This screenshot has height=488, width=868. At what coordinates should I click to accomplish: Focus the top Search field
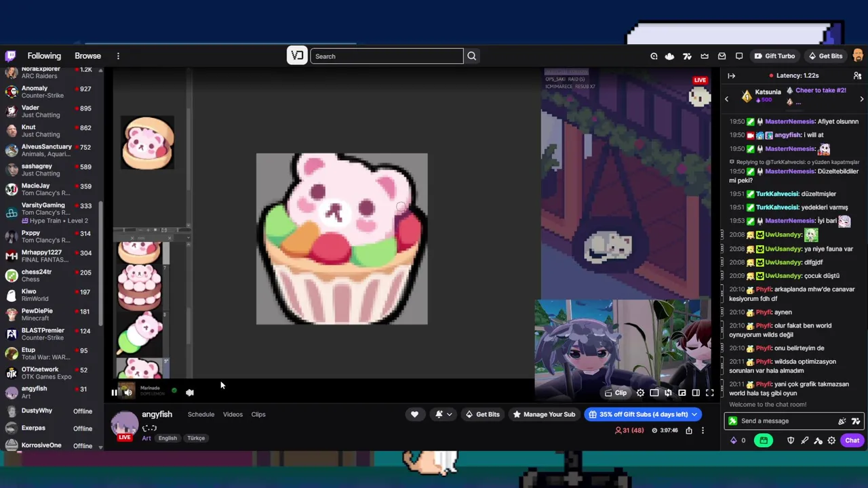coord(387,56)
